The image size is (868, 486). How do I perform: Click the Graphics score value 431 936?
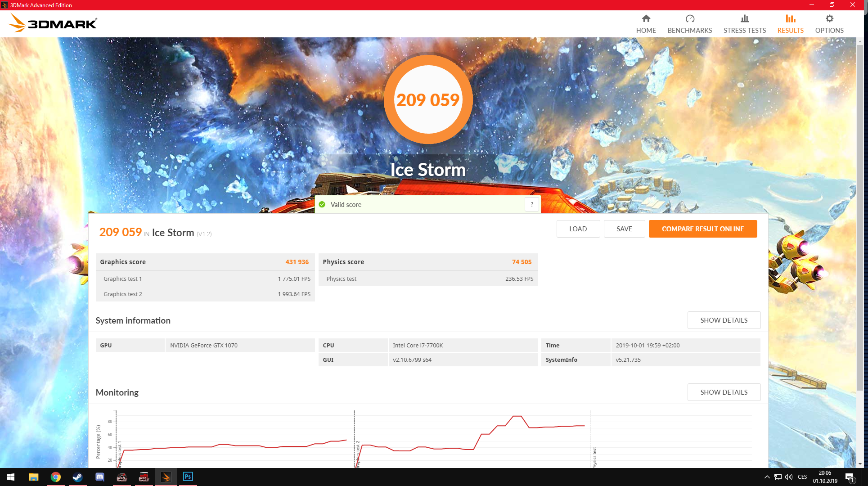pos(297,262)
